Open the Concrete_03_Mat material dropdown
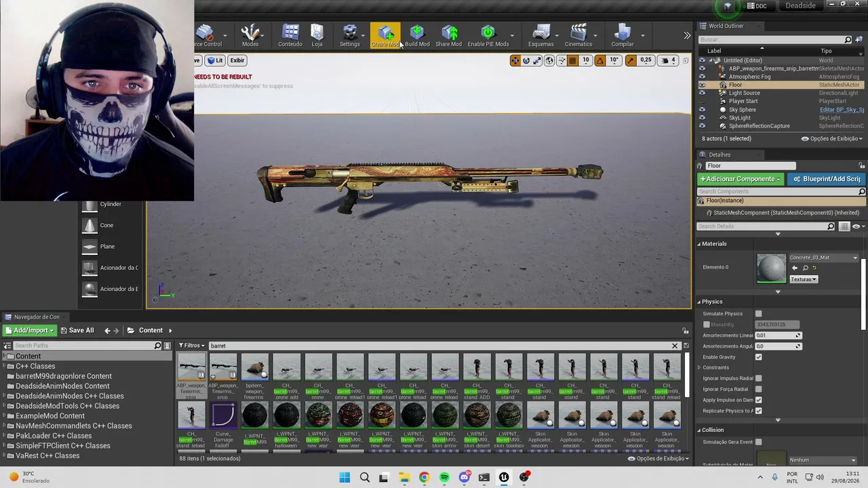868x488 pixels. point(824,258)
